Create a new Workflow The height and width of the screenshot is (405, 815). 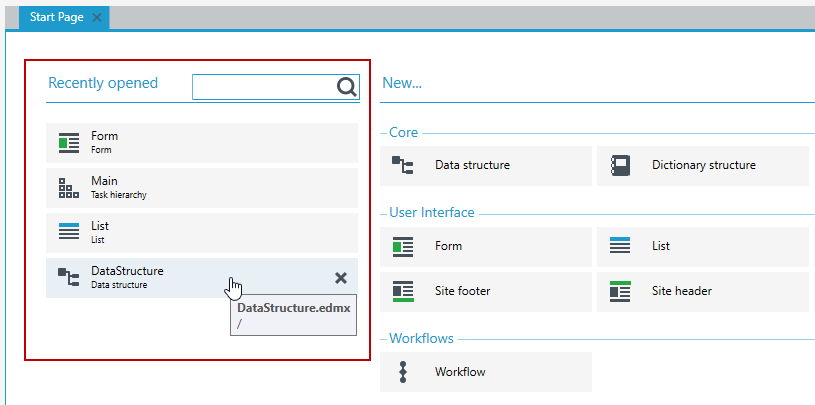click(486, 372)
